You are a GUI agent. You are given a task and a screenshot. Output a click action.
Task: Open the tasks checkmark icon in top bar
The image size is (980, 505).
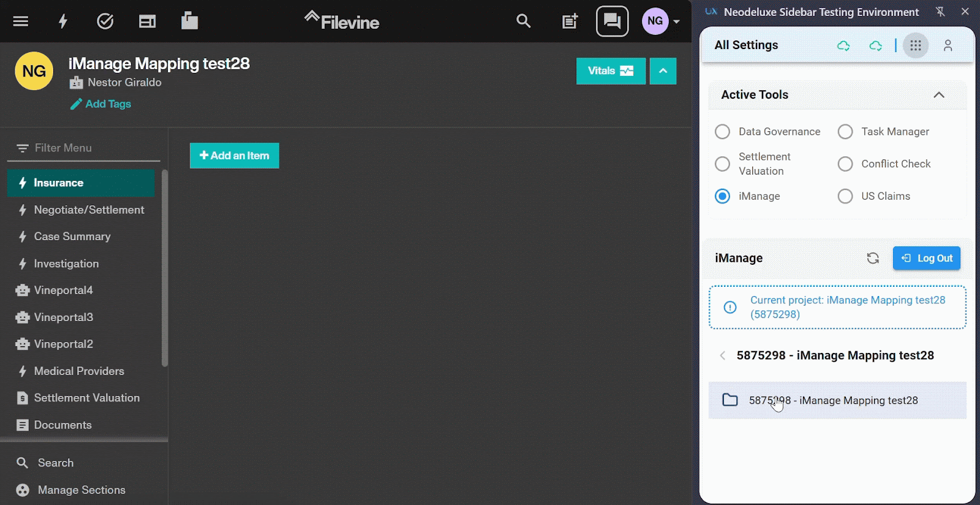pyautogui.click(x=105, y=21)
